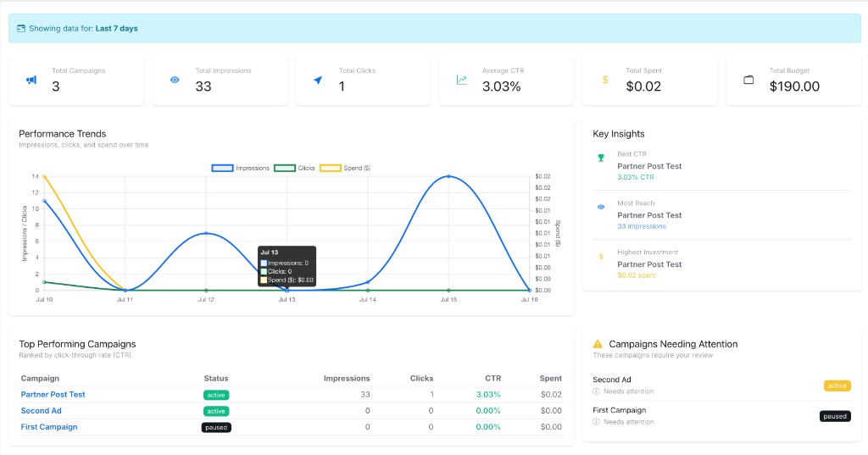The height and width of the screenshot is (455, 868).
Task: Click the active badge in Second Ad table row
Action: point(216,411)
